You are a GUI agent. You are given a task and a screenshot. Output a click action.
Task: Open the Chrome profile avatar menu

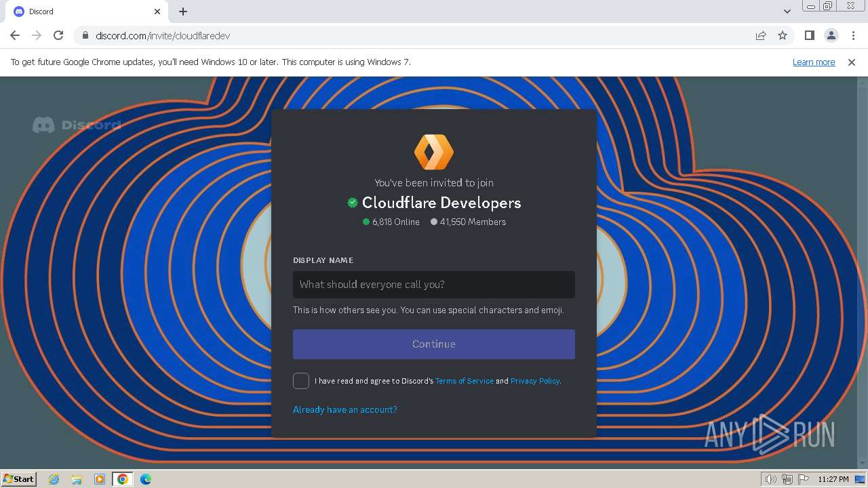(x=831, y=35)
